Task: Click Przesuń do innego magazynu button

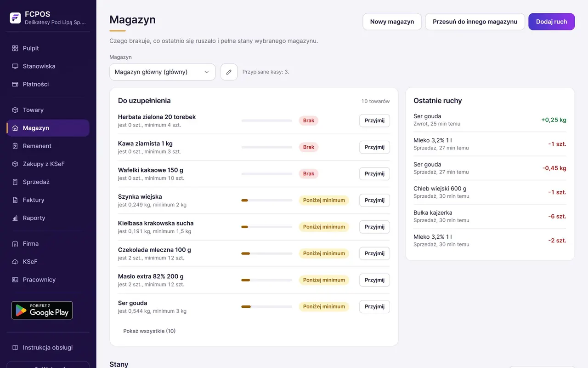Action: point(475,22)
